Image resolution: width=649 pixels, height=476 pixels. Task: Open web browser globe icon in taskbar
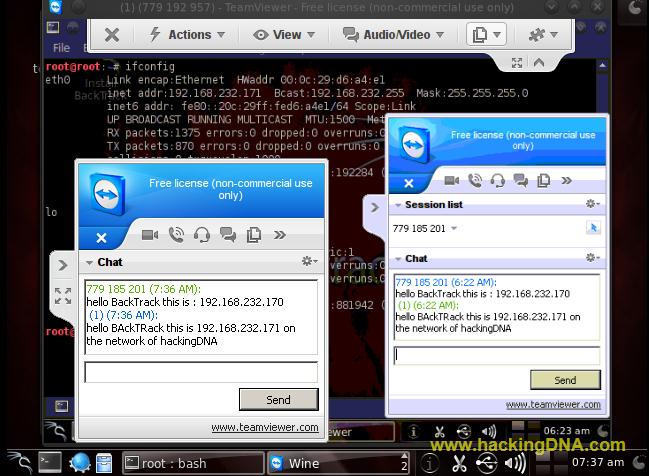click(79, 463)
